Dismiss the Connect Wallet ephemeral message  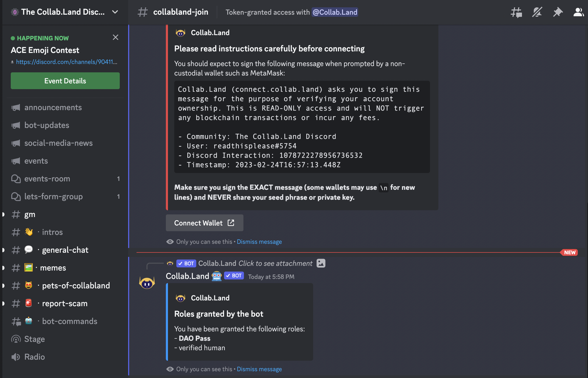coord(259,242)
